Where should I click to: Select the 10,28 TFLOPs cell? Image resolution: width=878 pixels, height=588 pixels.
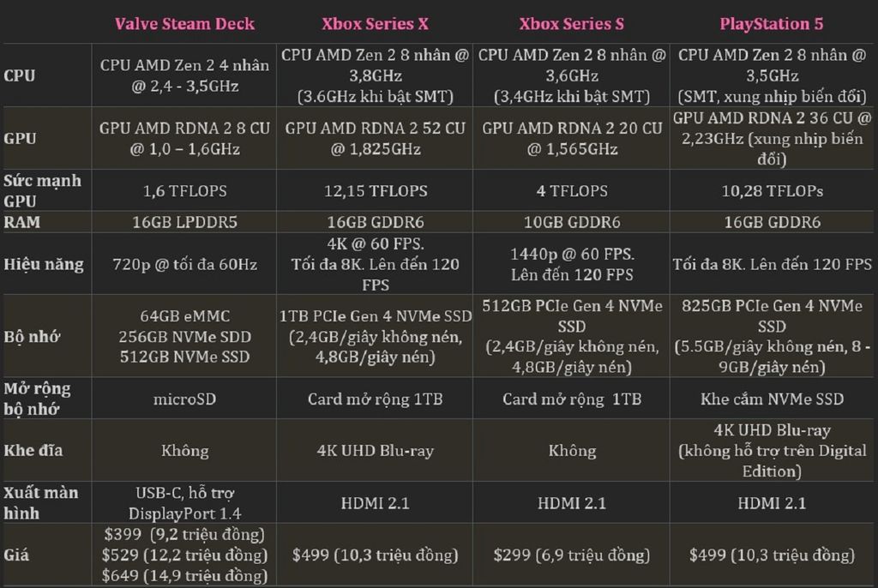coord(773,191)
